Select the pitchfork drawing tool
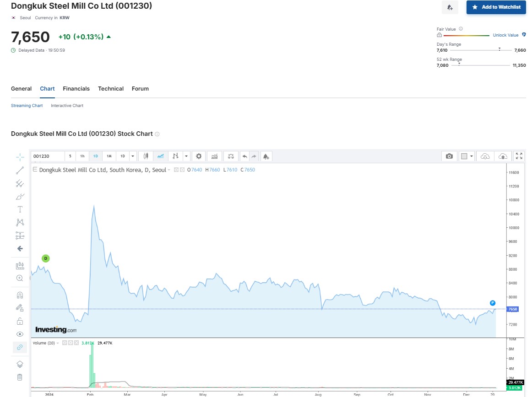Image resolution: width=532 pixels, height=397 pixels. click(x=20, y=183)
